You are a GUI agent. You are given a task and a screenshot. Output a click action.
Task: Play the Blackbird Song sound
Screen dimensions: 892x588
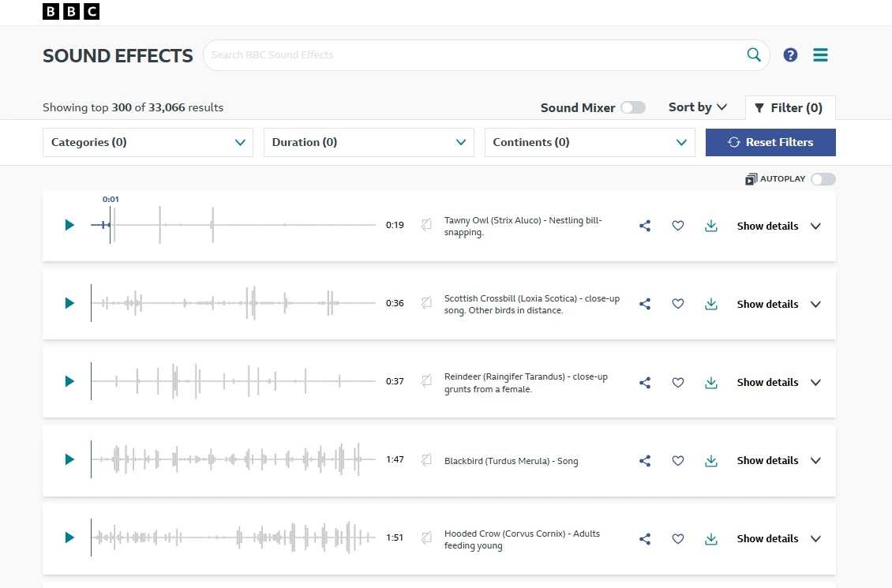(x=69, y=459)
